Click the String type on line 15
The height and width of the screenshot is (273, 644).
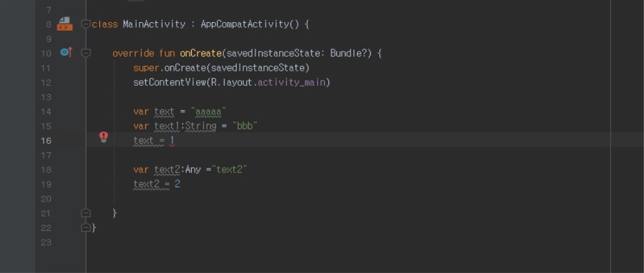click(201, 126)
